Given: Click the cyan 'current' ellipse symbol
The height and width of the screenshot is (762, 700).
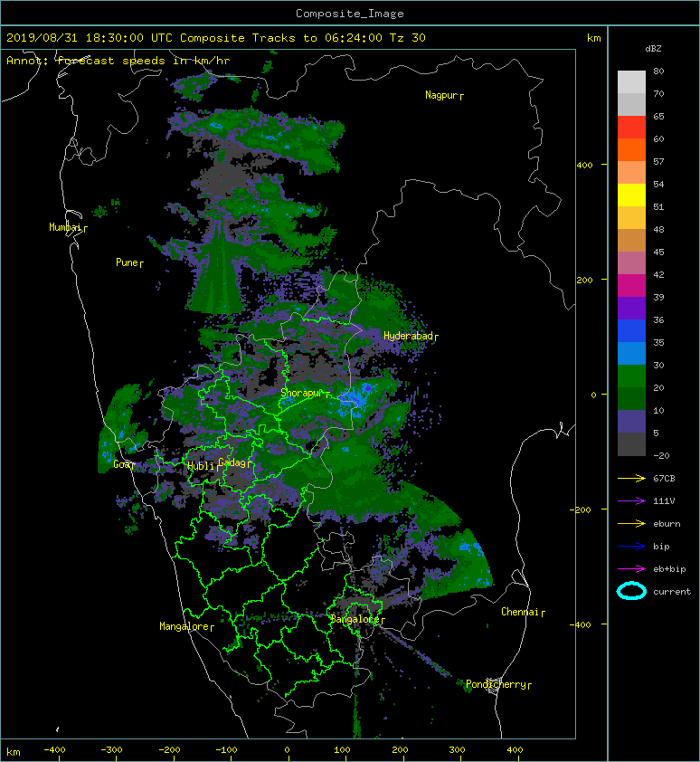Looking at the screenshot, I should pyautogui.click(x=631, y=592).
